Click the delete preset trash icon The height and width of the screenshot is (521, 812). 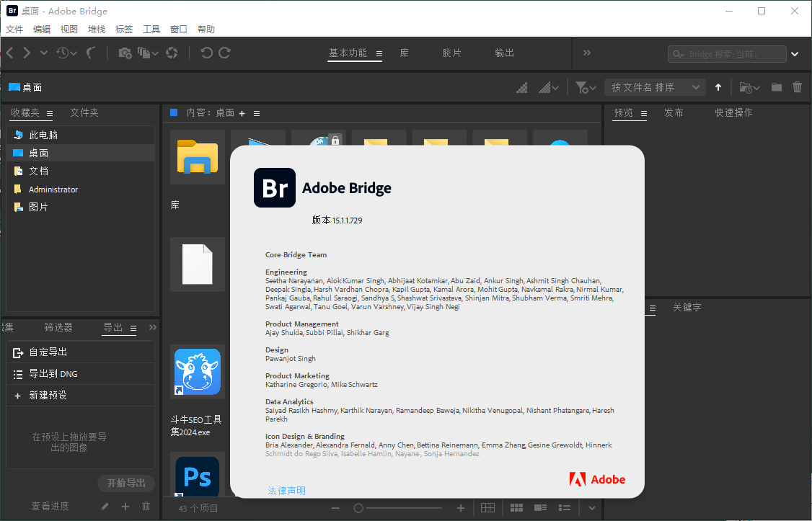[x=146, y=507]
